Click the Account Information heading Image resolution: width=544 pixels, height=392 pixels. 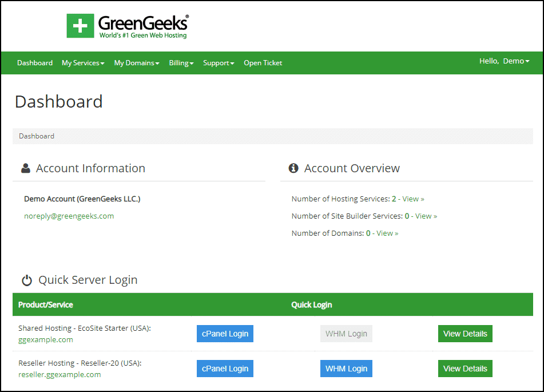[90, 168]
